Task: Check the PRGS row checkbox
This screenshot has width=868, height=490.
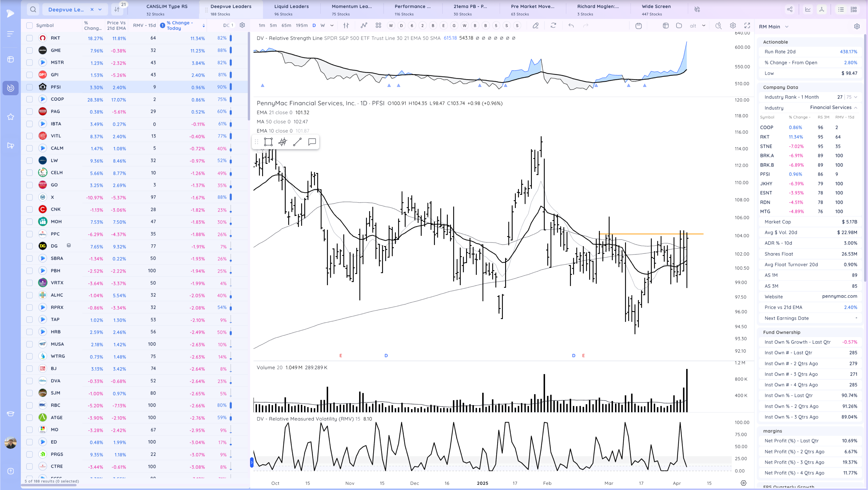Action: [30, 454]
